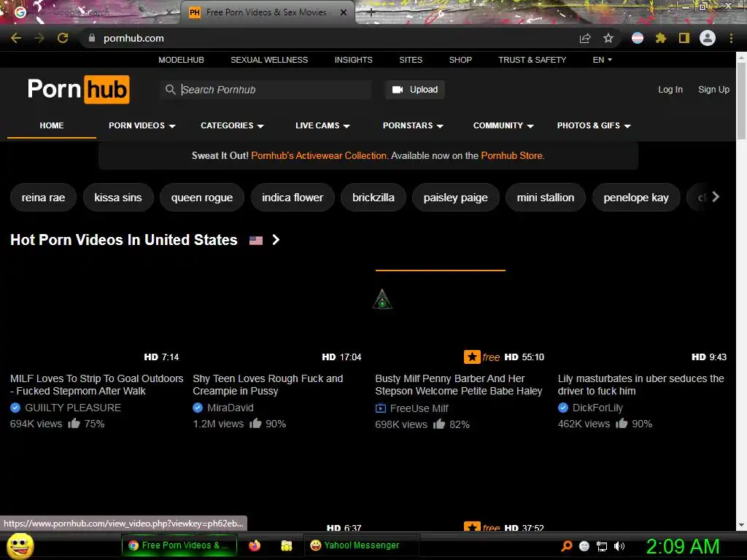Click the browser forward arrow
Image resolution: width=747 pixels, height=560 pixels.
tap(39, 38)
